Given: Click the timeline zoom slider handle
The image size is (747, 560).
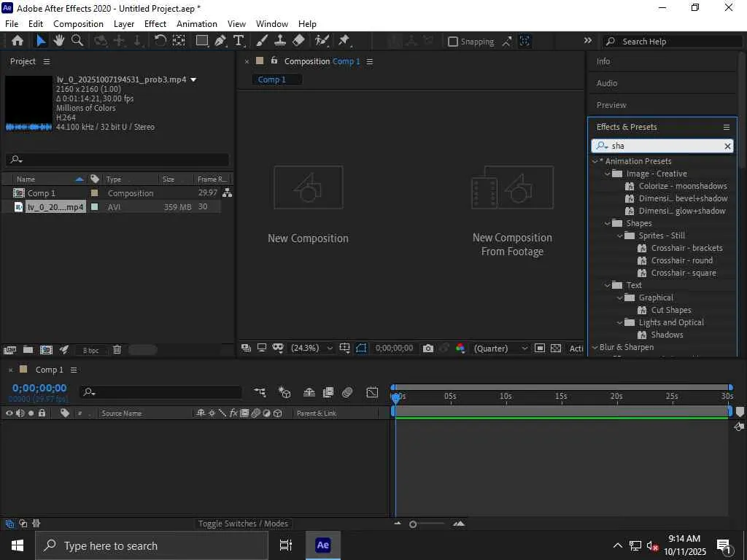Looking at the screenshot, I should [413, 524].
